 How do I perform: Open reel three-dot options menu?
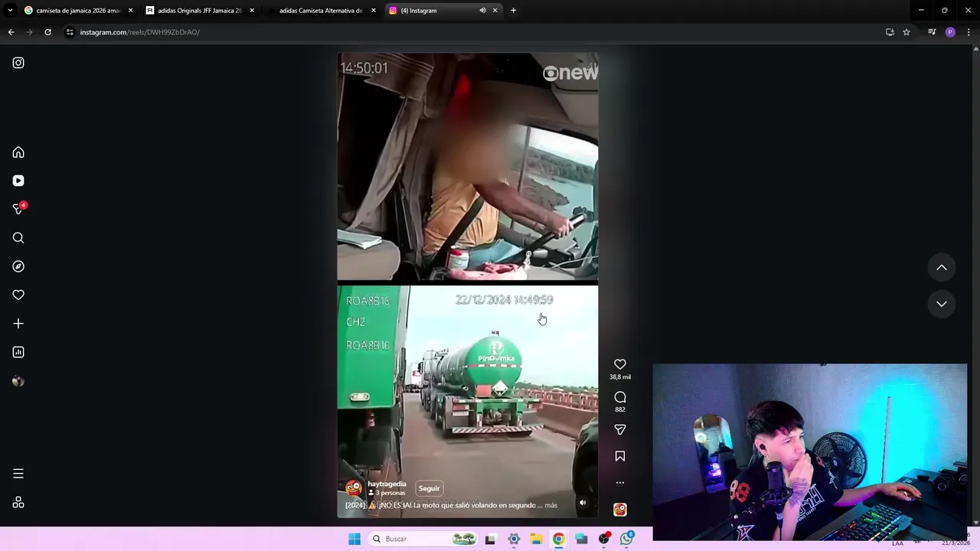[x=620, y=483]
